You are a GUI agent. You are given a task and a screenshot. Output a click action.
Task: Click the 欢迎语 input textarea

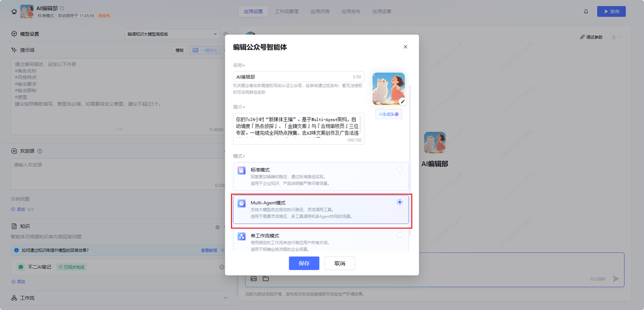click(119, 174)
